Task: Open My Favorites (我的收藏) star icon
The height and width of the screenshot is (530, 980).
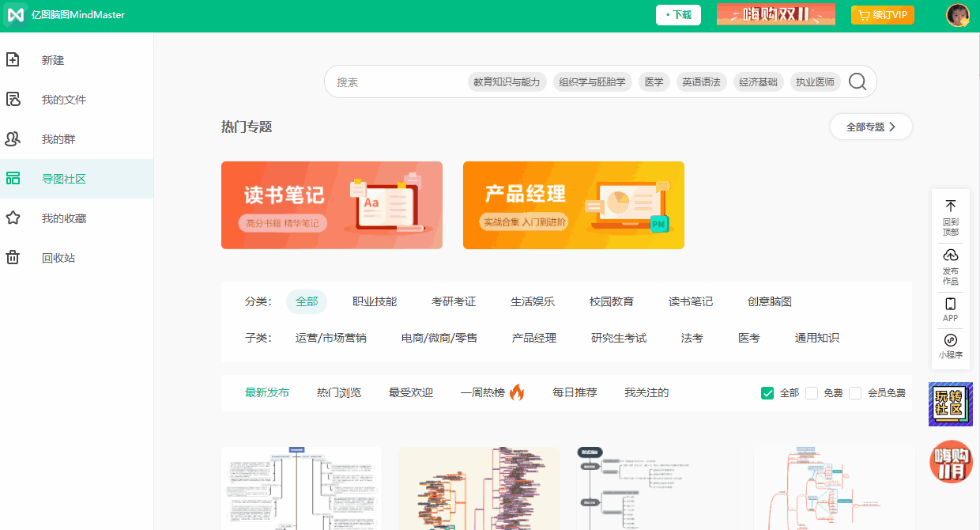Action: pyautogui.click(x=13, y=218)
